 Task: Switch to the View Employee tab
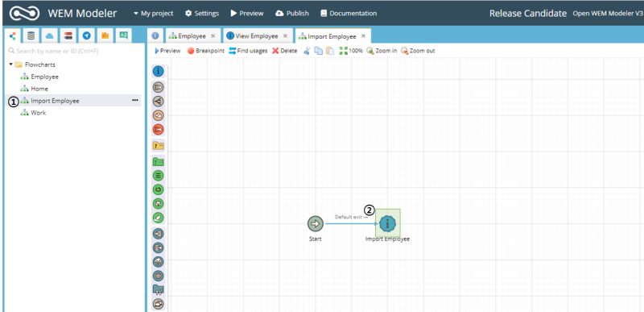pos(258,36)
